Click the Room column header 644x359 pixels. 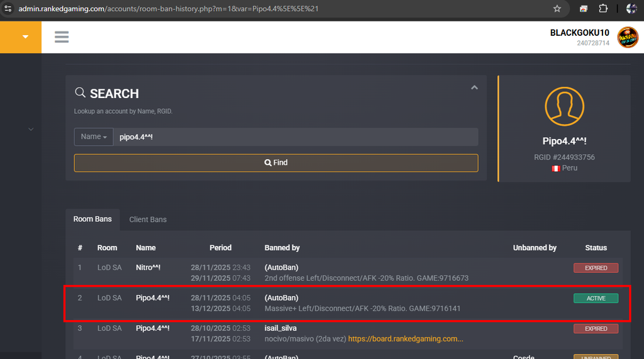(x=107, y=248)
